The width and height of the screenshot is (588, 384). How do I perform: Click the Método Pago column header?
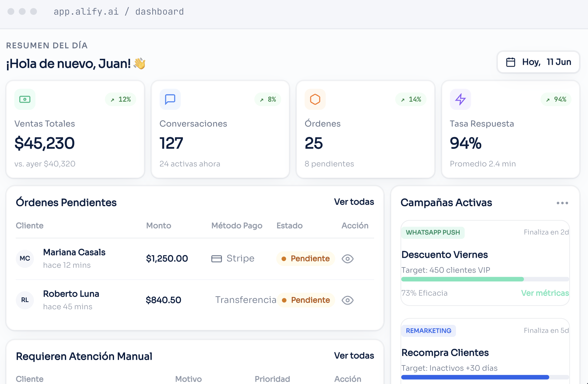(x=237, y=226)
